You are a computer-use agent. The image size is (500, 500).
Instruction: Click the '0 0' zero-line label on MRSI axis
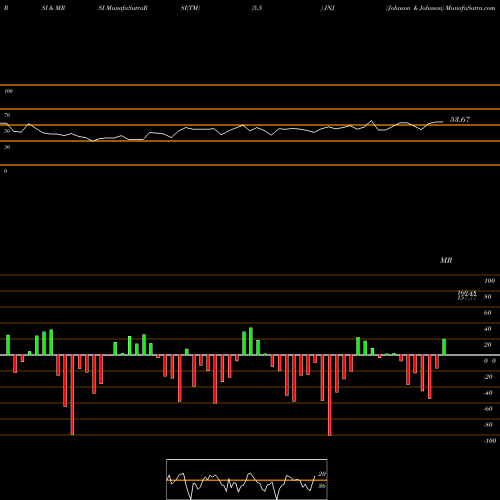(490, 361)
